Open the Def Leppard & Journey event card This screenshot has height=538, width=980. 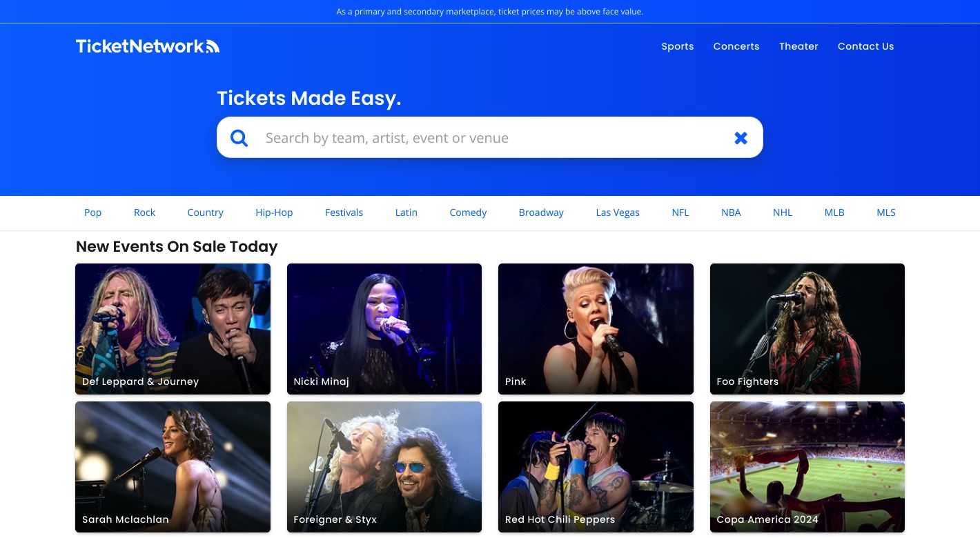click(173, 329)
